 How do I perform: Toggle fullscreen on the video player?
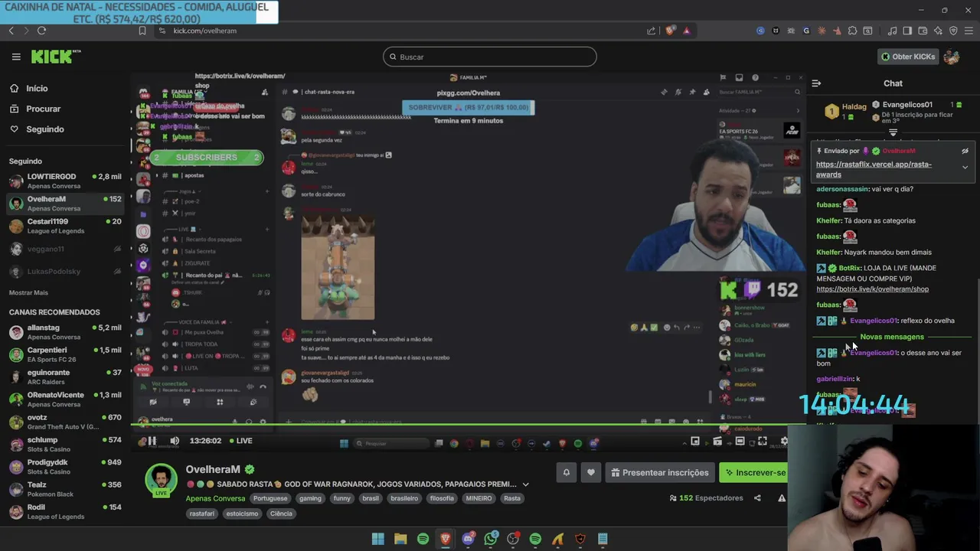(763, 441)
